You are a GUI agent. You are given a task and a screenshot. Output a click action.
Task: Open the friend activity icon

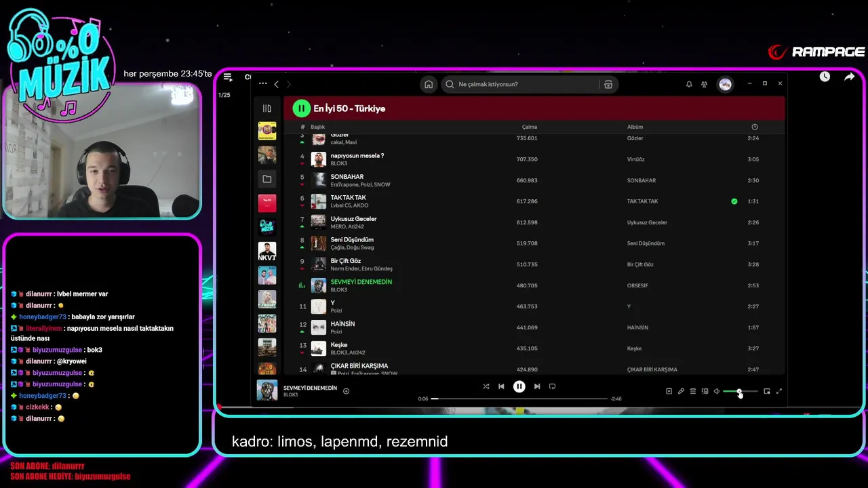pyautogui.click(x=704, y=84)
